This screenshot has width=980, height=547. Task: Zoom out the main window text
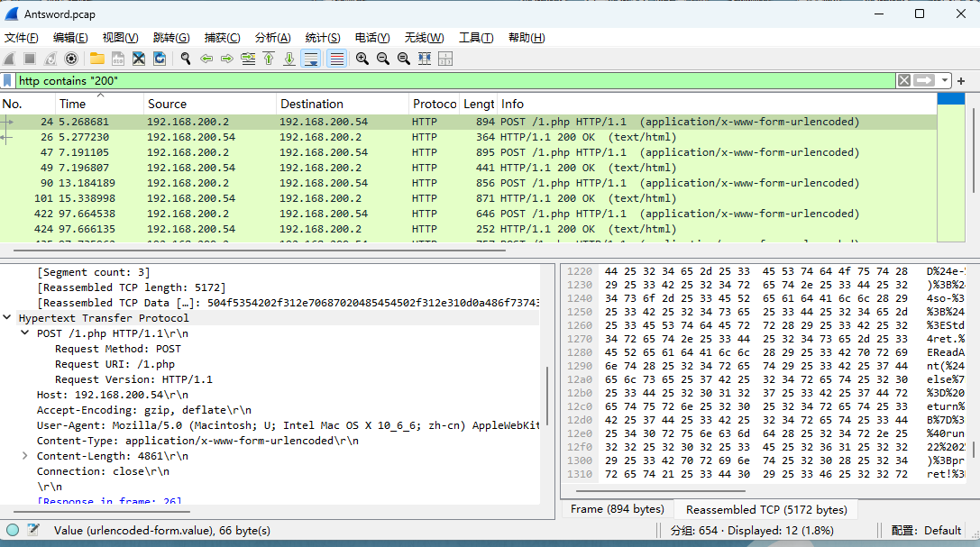[382, 59]
